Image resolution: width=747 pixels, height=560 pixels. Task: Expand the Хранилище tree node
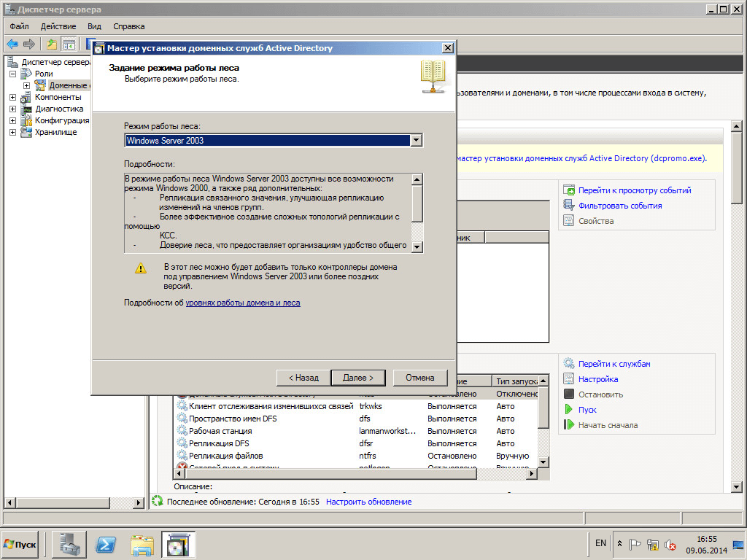coord(13,132)
